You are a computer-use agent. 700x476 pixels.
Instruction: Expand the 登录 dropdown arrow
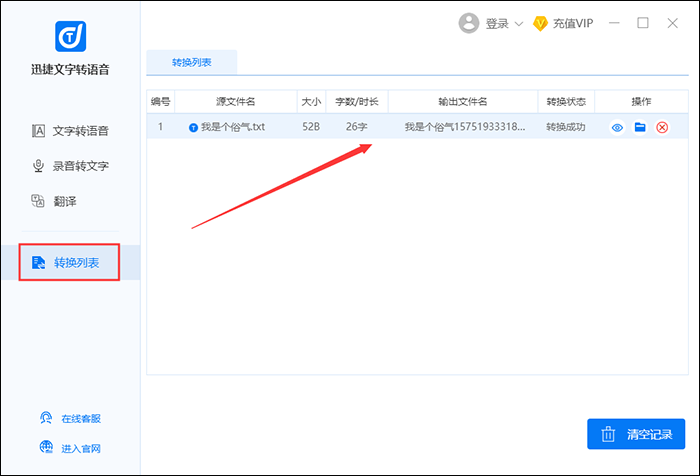point(519,24)
